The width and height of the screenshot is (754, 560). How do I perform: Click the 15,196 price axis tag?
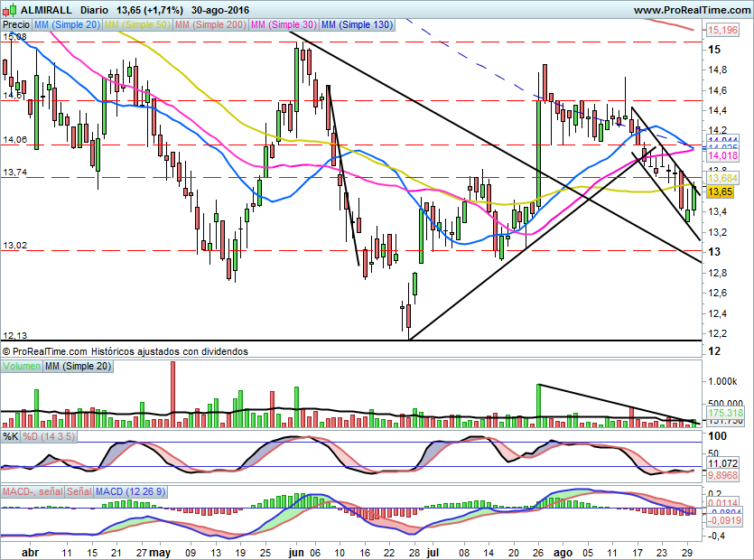coord(722,31)
